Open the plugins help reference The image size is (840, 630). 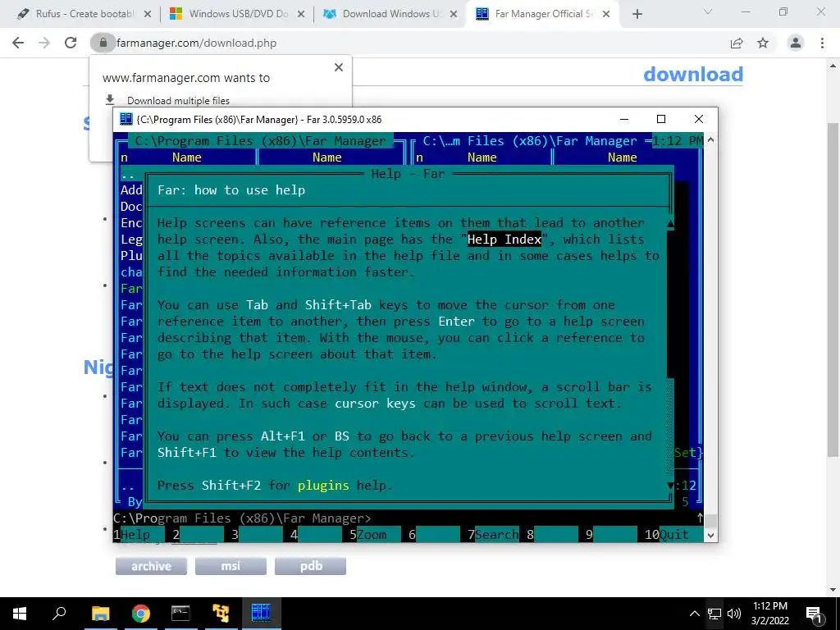pos(323,486)
